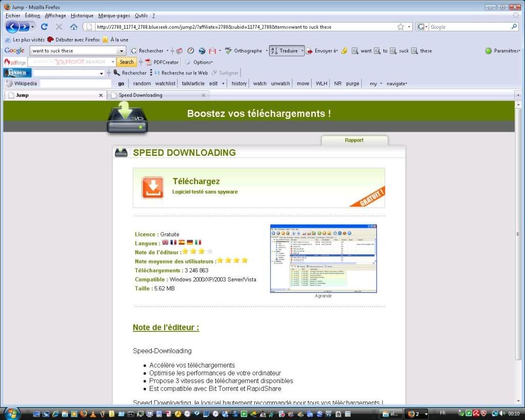
Task: Click the page vertical scrollbar down arrow
Action: tap(518, 401)
